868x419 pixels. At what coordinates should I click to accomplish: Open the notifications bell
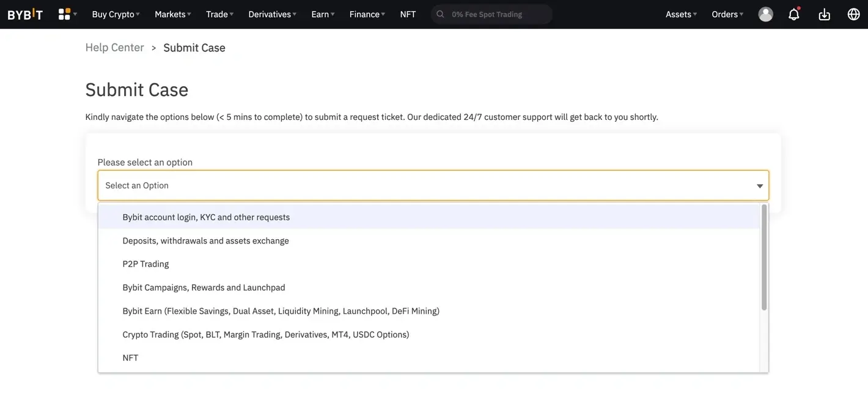point(794,14)
